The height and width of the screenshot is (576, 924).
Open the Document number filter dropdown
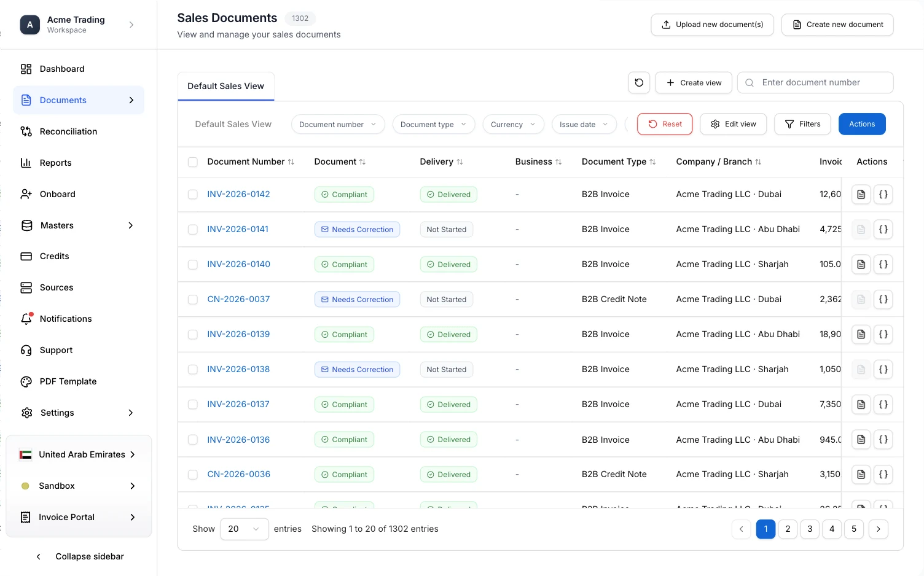(x=338, y=125)
